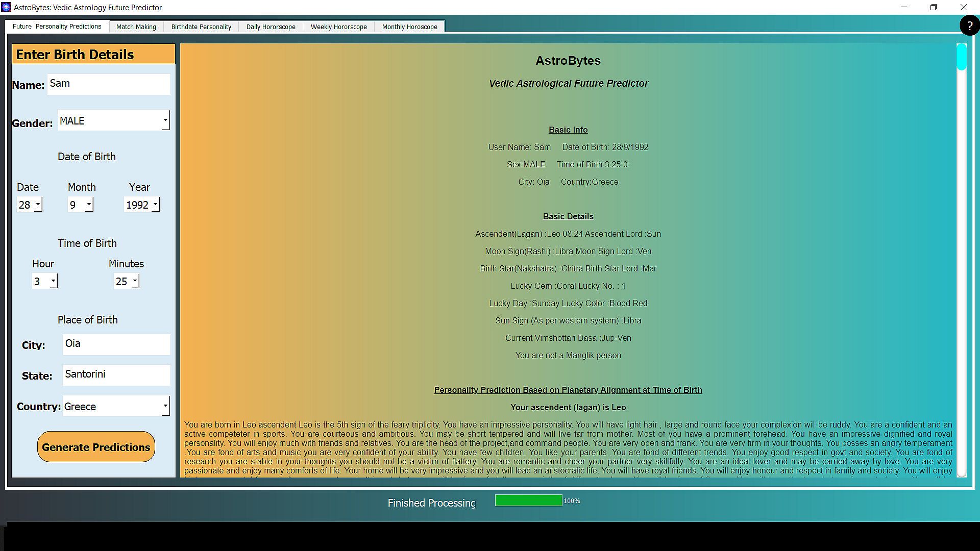
Task: Click the Name input field
Action: tap(109, 84)
